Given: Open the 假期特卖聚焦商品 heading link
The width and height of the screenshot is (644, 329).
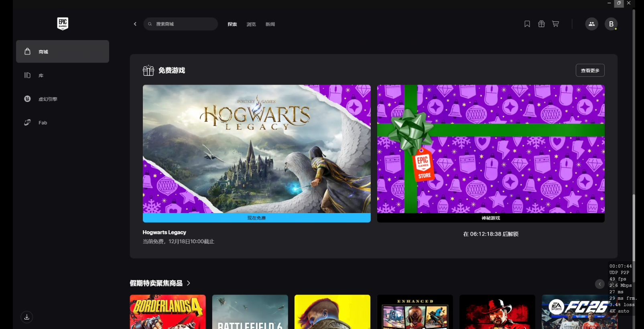Looking at the screenshot, I should (156, 283).
